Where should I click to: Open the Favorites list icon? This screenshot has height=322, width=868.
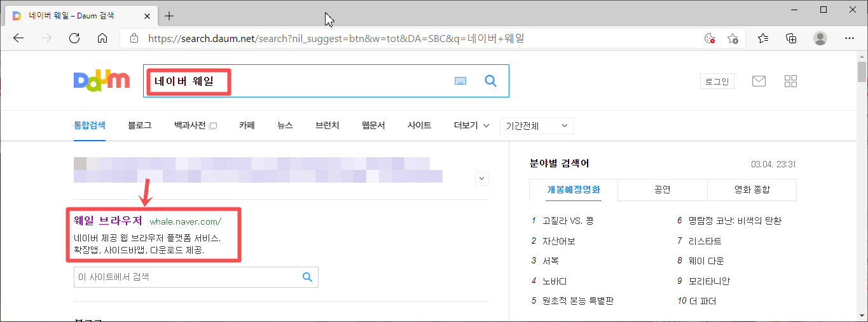click(764, 38)
